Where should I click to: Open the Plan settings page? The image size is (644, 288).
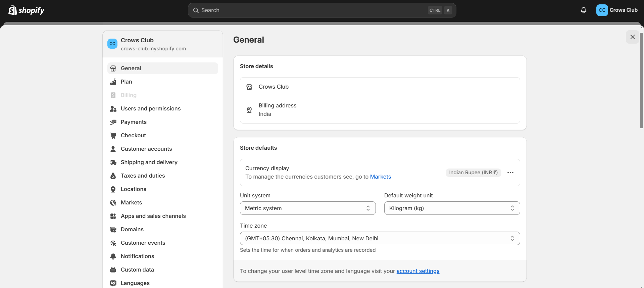(163, 82)
